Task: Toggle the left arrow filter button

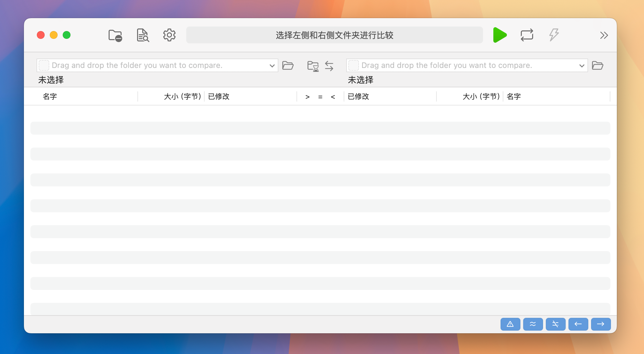Action: (x=578, y=324)
